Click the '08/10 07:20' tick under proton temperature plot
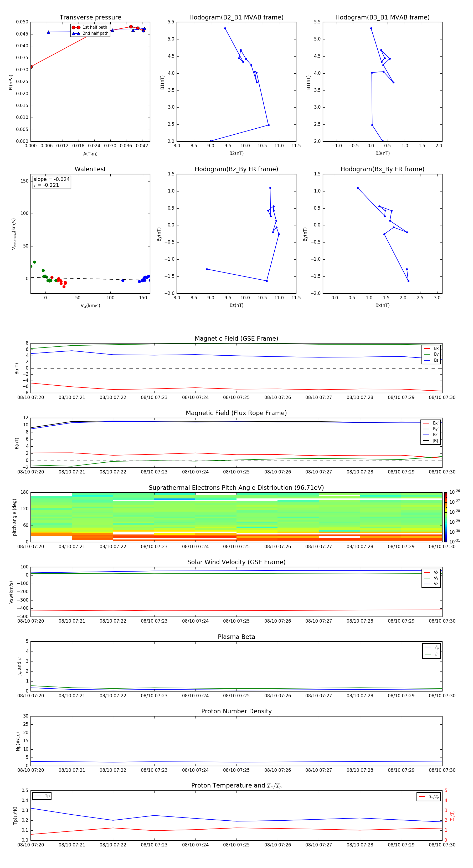 click(31, 845)
